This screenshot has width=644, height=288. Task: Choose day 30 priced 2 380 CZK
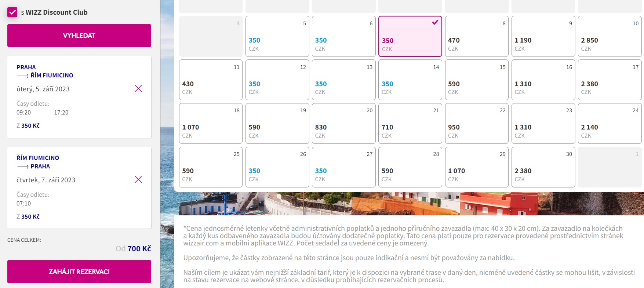tap(543, 167)
